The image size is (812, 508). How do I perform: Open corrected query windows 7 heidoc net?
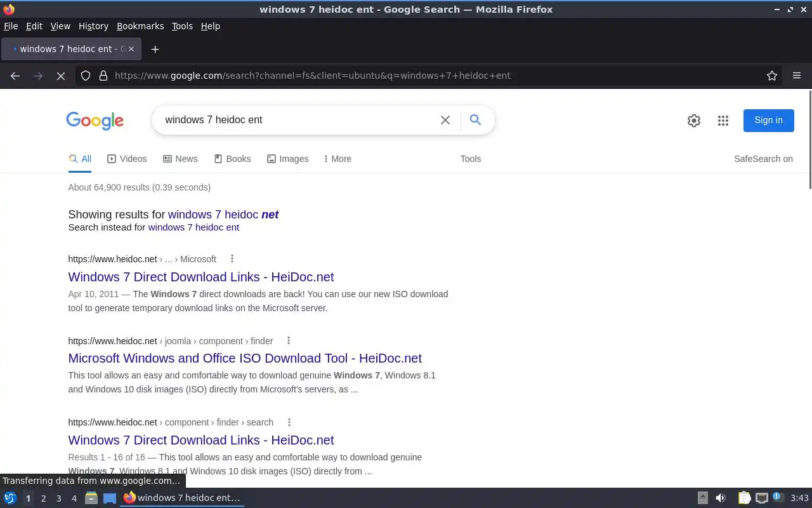[223, 215]
